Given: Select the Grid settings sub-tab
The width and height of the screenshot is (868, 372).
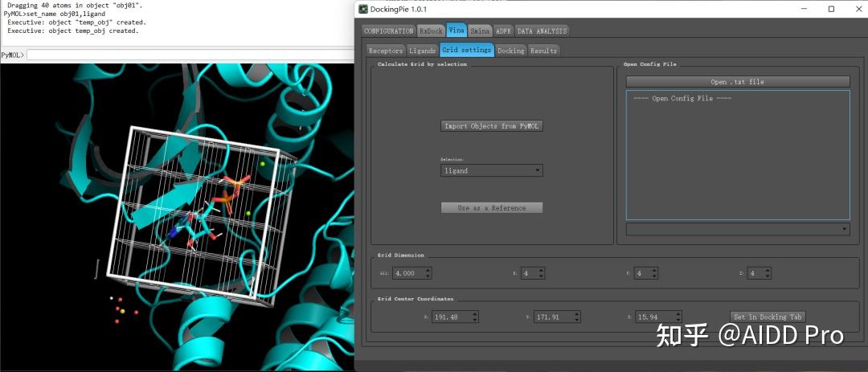Looking at the screenshot, I should pos(467,50).
